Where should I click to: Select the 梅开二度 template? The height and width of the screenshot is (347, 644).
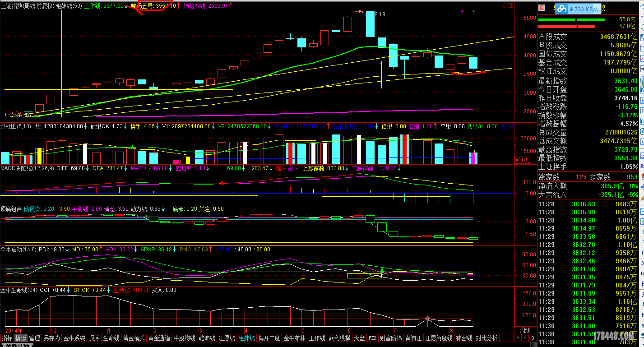point(269,338)
